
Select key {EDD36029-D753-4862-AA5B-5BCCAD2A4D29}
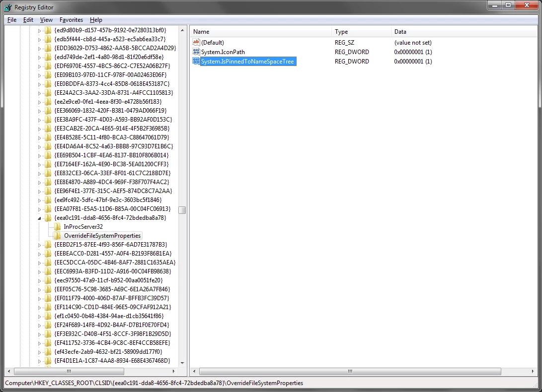(115, 48)
